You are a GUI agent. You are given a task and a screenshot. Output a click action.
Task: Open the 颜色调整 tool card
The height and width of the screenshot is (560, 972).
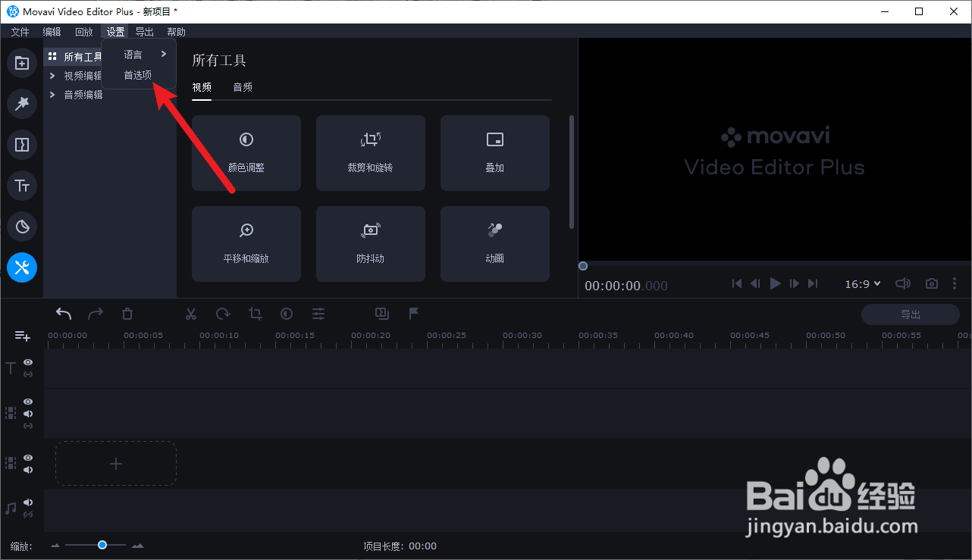click(x=246, y=153)
